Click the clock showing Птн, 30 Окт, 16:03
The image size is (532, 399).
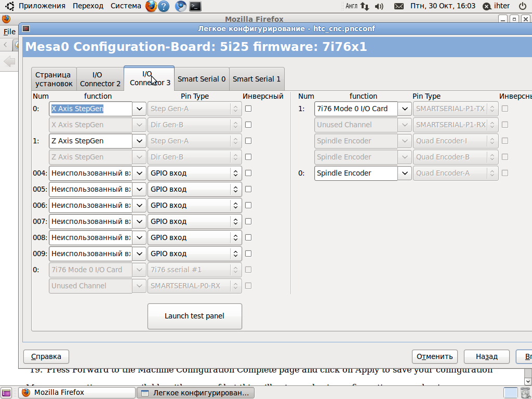coord(443,6)
